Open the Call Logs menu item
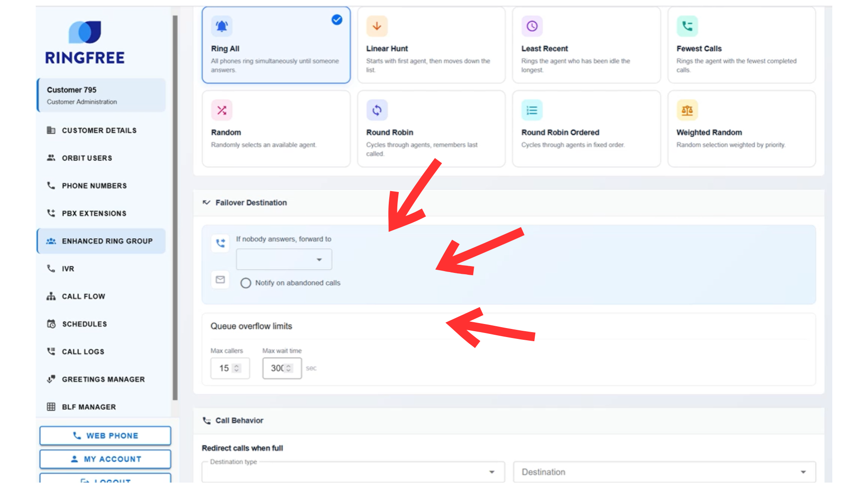 83,352
